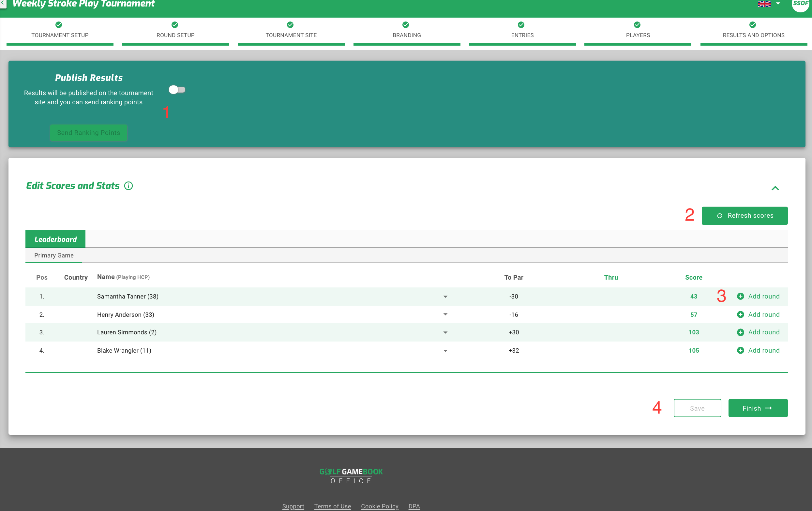The width and height of the screenshot is (812, 511).
Task: Open the Support link in footer
Action: click(x=293, y=506)
